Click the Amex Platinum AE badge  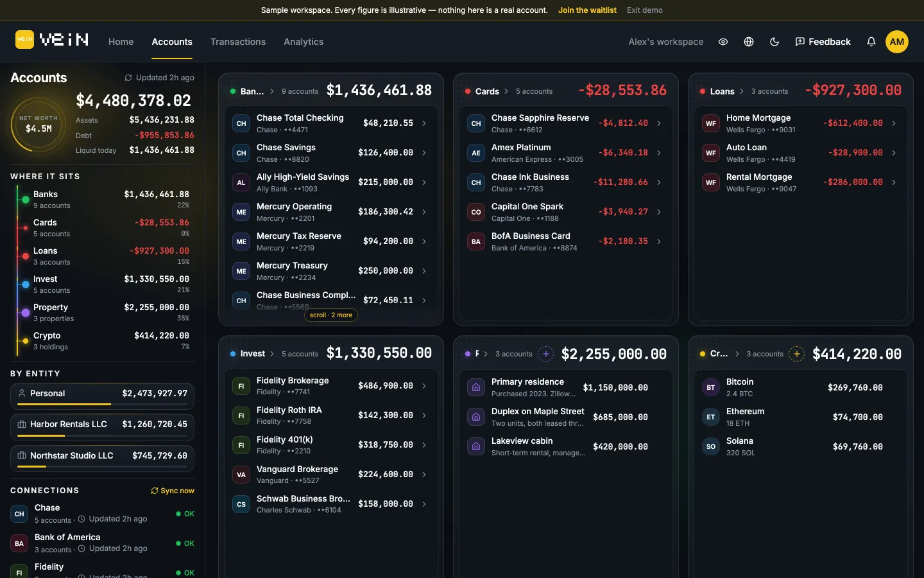click(x=476, y=153)
